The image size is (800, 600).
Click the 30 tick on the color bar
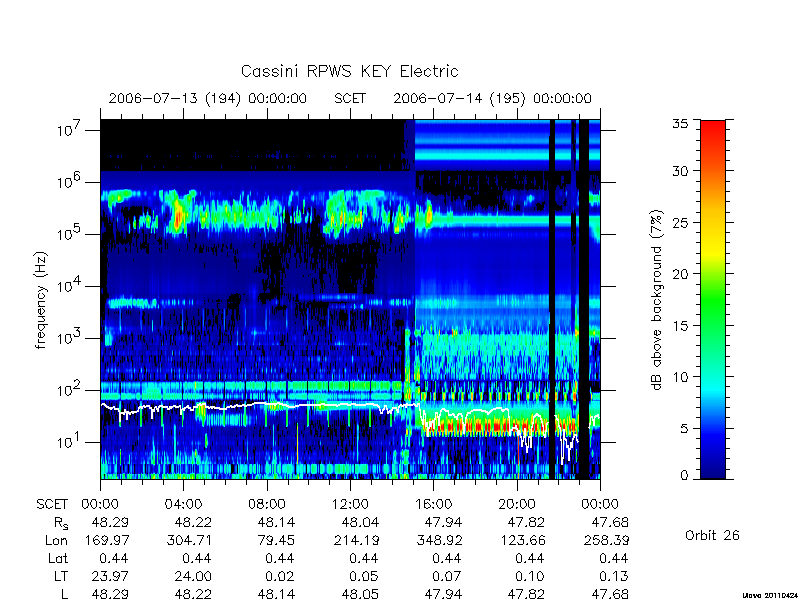(x=680, y=170)
